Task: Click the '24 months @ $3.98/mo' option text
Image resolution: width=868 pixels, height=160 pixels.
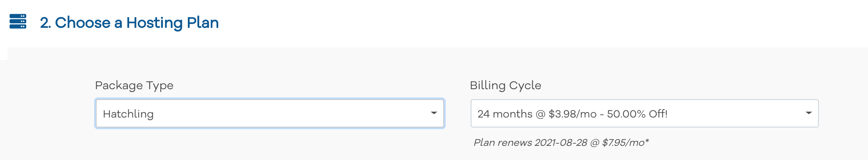Action: [537, 114]
